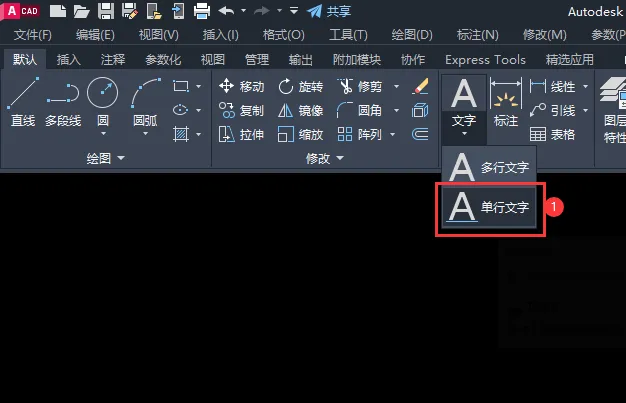Switch to the 附加模块 ribbon tab

(x=357, y=60)
